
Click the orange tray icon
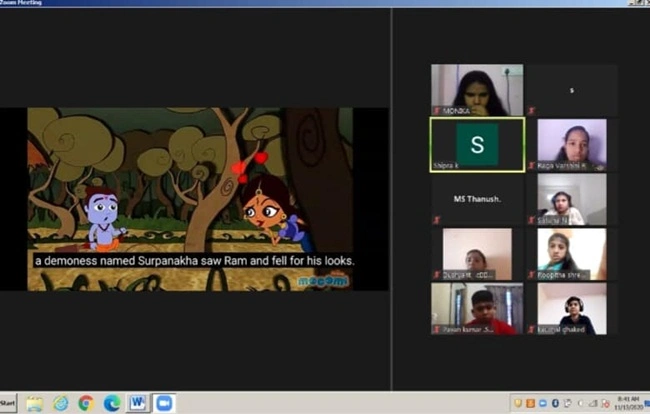pos(530,403)
